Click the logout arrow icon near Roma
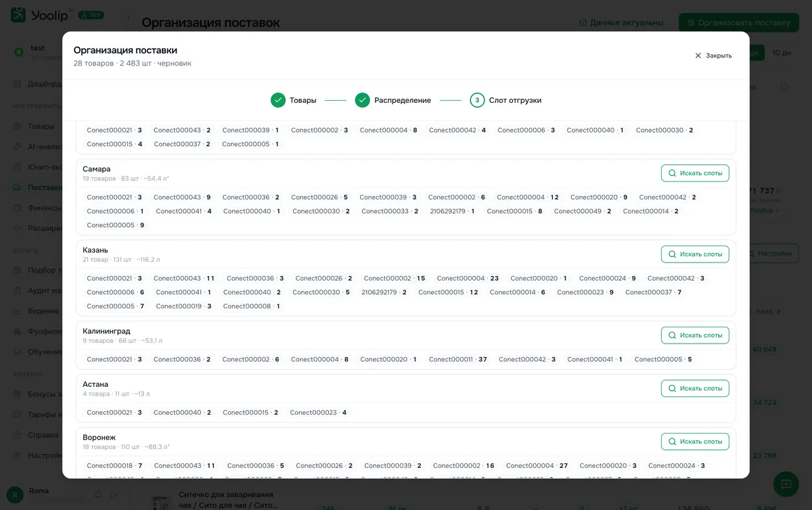 114,495
